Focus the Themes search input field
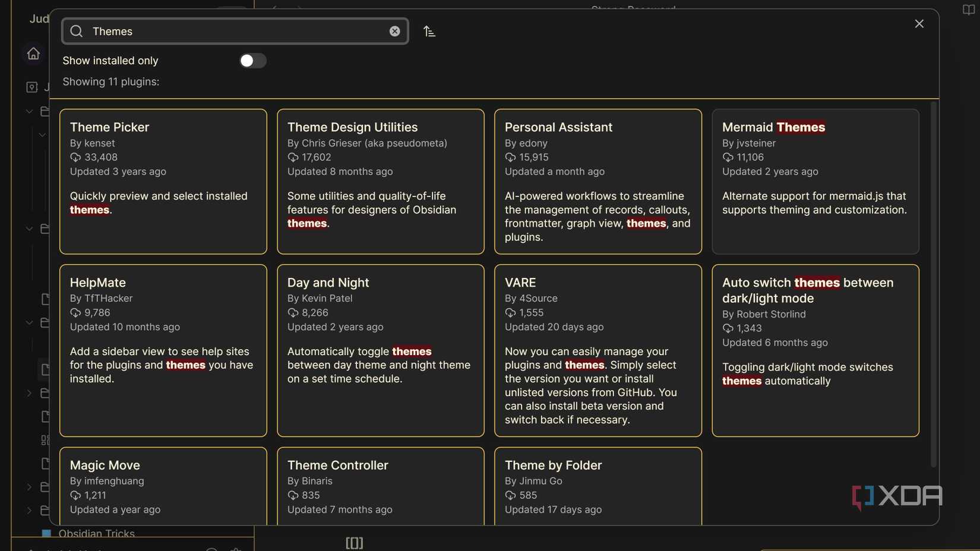The height and width of the screenshot is (551, 980). pos(235,31)
